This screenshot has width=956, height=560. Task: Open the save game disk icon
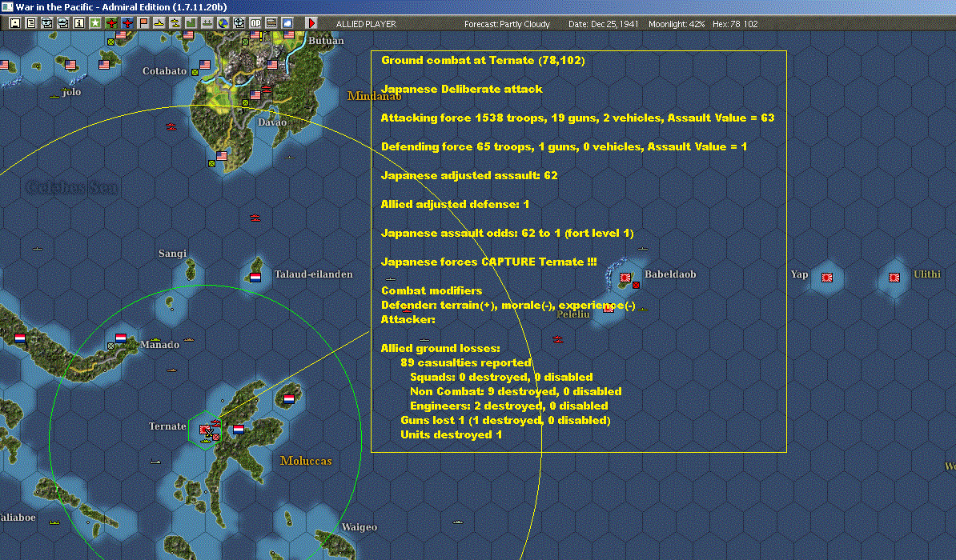pos(15,23)
